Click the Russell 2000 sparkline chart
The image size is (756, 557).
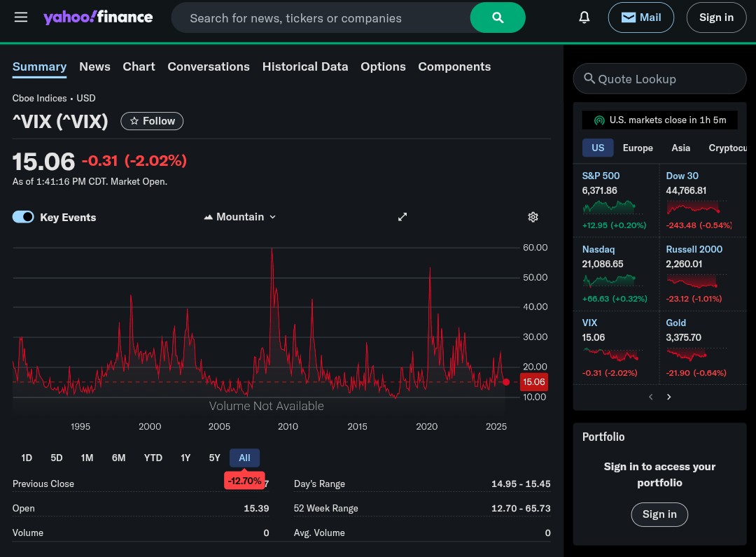click(696, 281)
